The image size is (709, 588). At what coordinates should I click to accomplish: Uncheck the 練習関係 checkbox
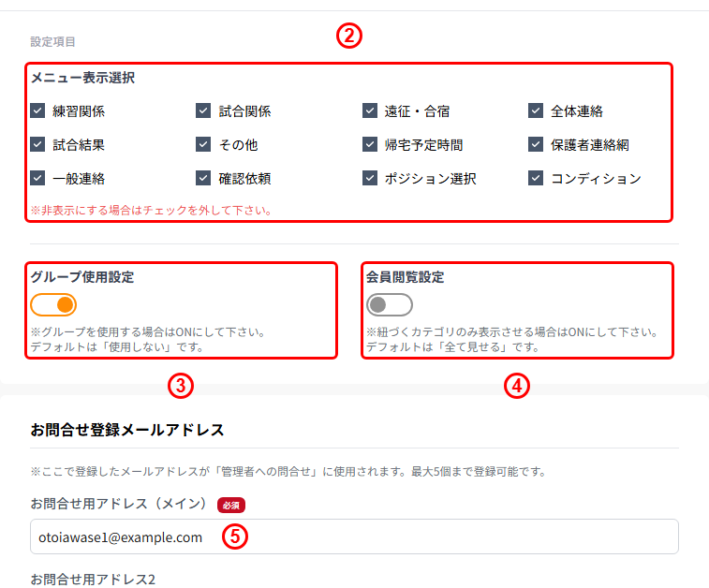(x=37, y=110)
